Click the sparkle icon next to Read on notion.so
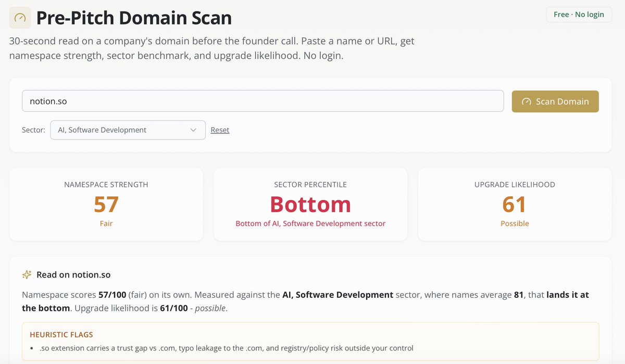 pos(27,274)
